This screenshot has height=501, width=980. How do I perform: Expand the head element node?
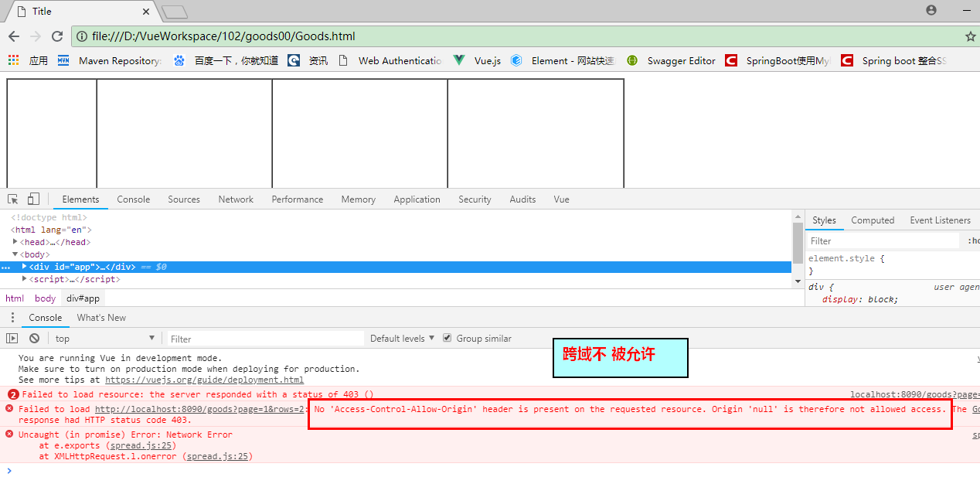(x=15, y=242)
